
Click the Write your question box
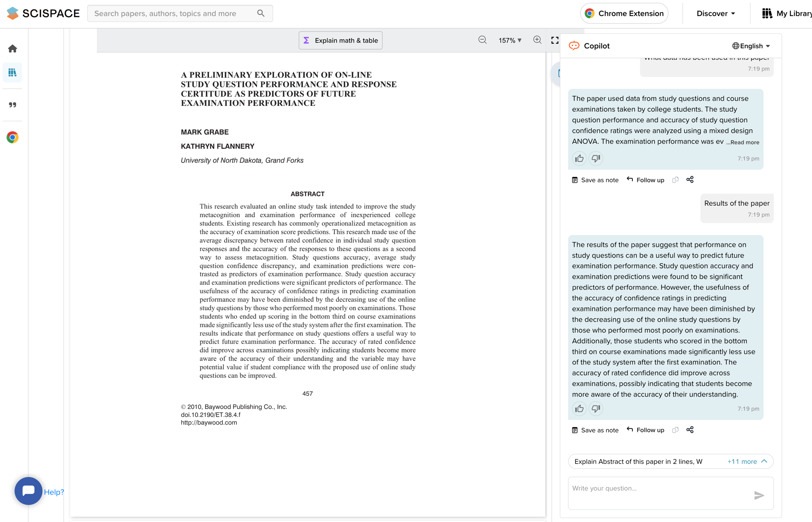(x=671, y=493)
